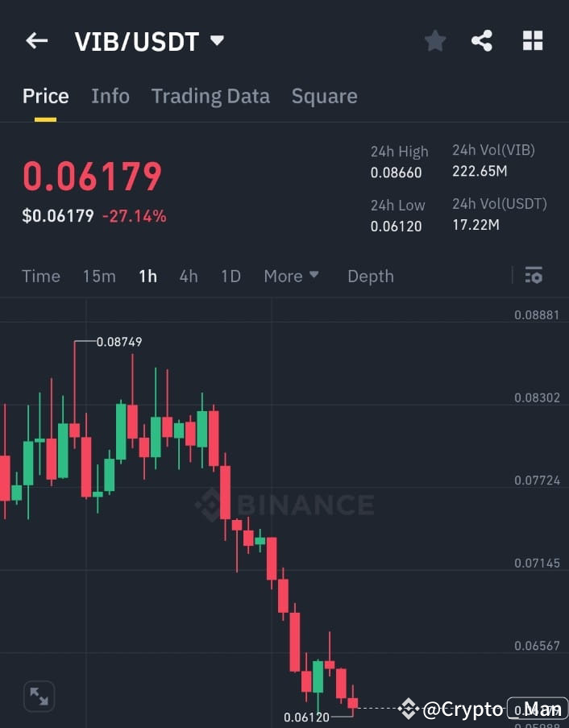Screen dimensions: 569x728
Task: Open the Time interval option
Action: (41, 276)
